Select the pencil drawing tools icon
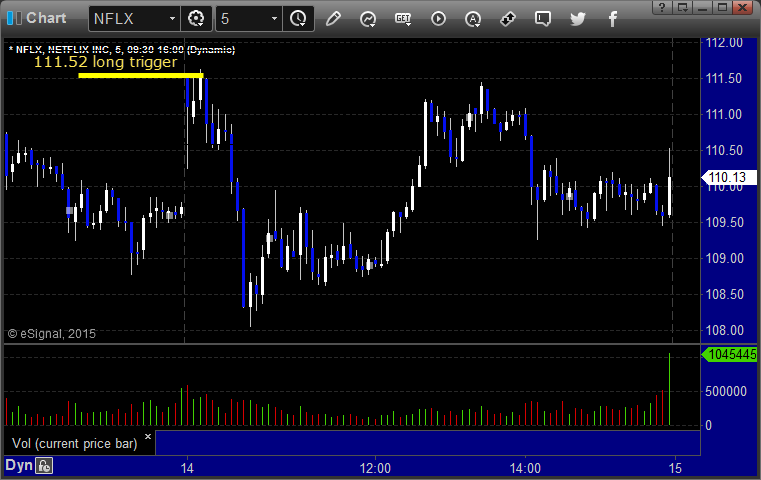The width and height of the screenshot is (761, 480). [x=333, y=19]
